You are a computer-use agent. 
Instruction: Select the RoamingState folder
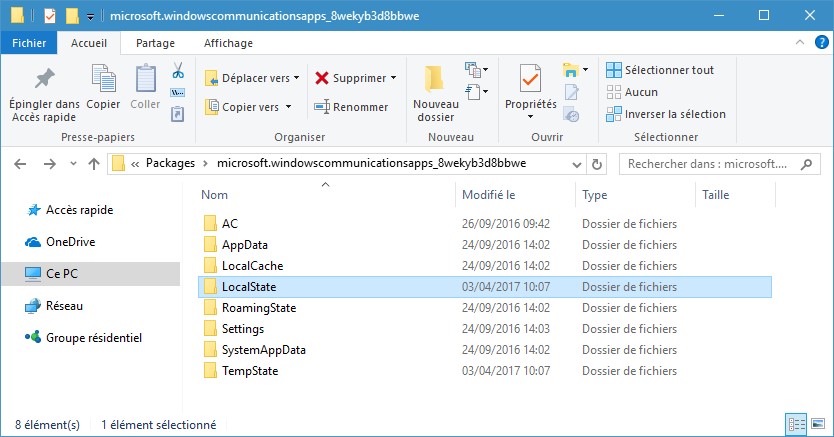(258, 308)
